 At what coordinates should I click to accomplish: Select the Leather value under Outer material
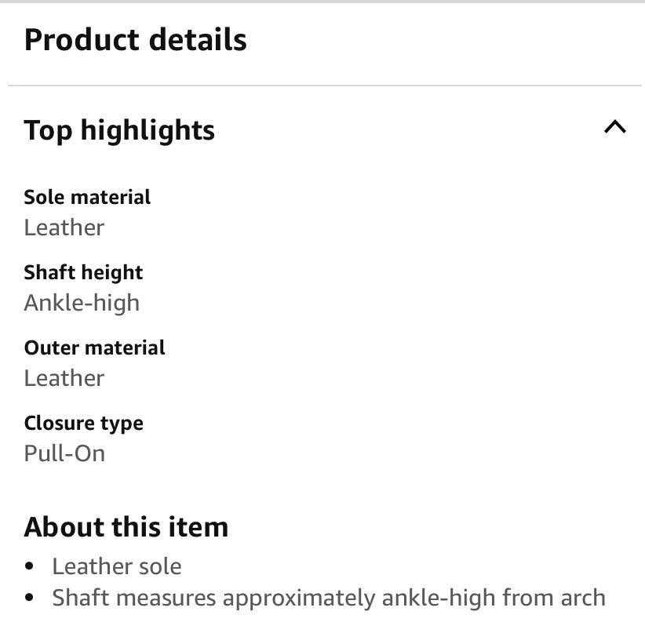click(x=64, y=378)
